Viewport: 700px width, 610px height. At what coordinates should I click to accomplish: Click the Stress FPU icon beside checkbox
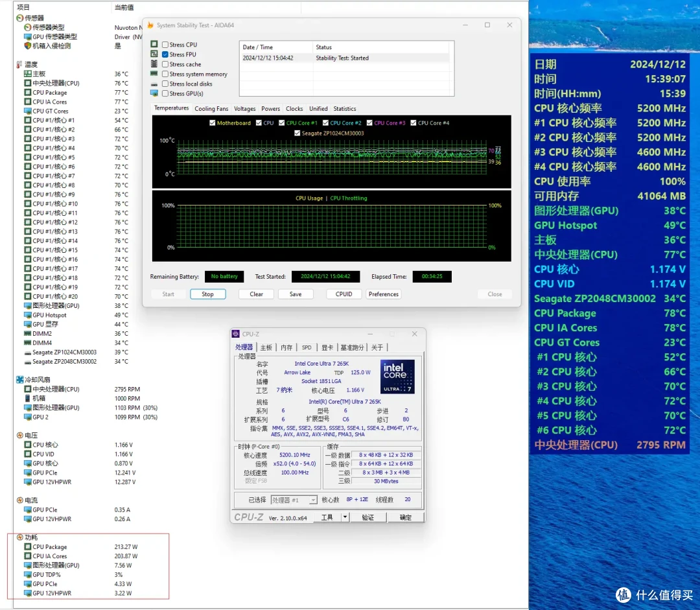154,54
